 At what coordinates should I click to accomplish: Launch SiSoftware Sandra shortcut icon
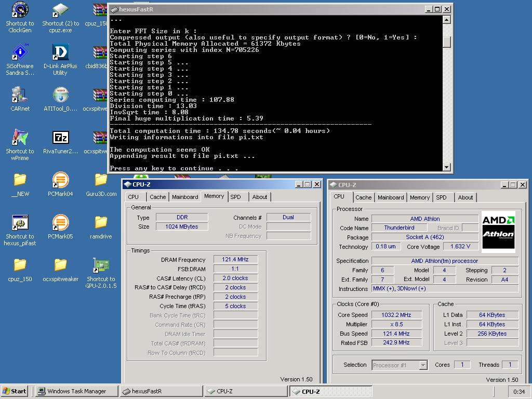tap(20, 52)
